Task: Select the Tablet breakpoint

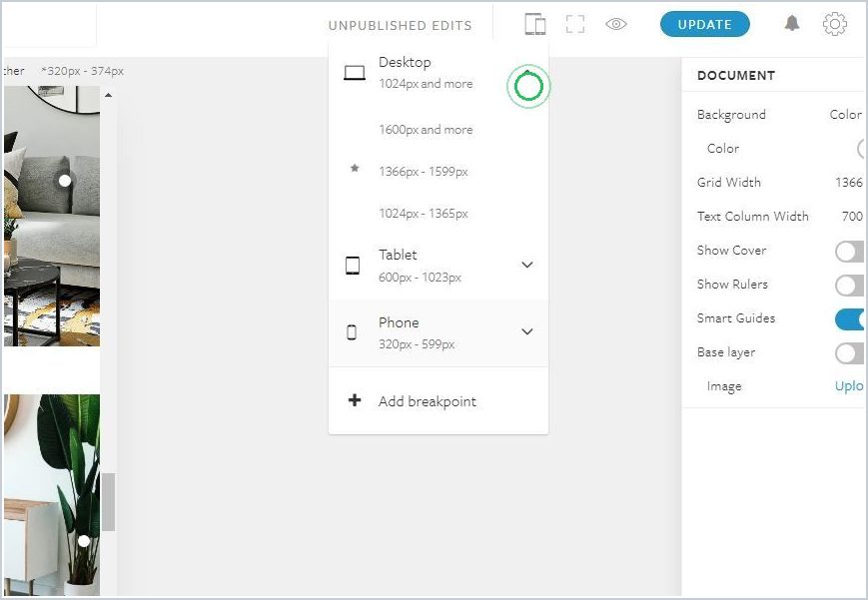Action: [x=438, y=266]
